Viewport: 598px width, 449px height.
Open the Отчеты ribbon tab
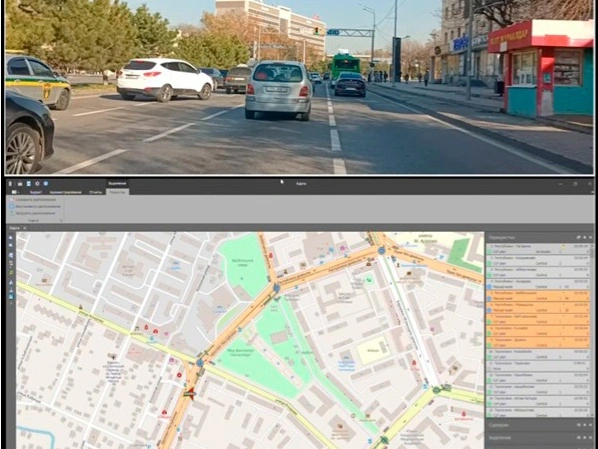(x=96, y=192)
